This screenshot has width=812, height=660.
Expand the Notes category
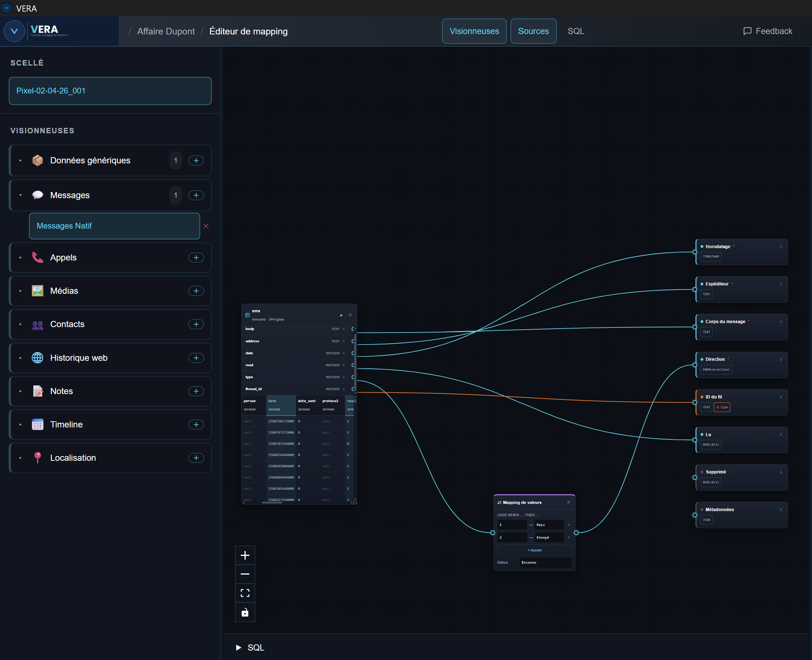21,391
